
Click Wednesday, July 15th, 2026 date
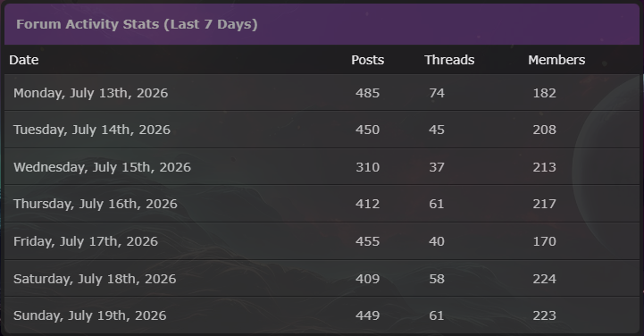102,167
